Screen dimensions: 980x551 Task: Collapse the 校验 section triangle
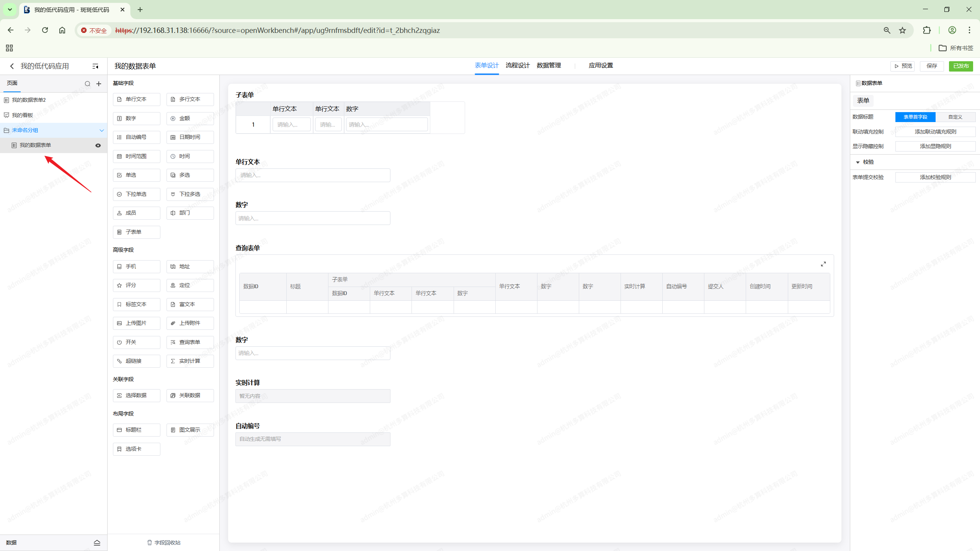[857, 162]
